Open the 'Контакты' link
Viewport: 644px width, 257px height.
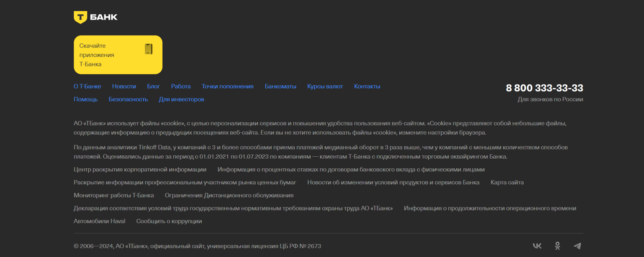367,87
